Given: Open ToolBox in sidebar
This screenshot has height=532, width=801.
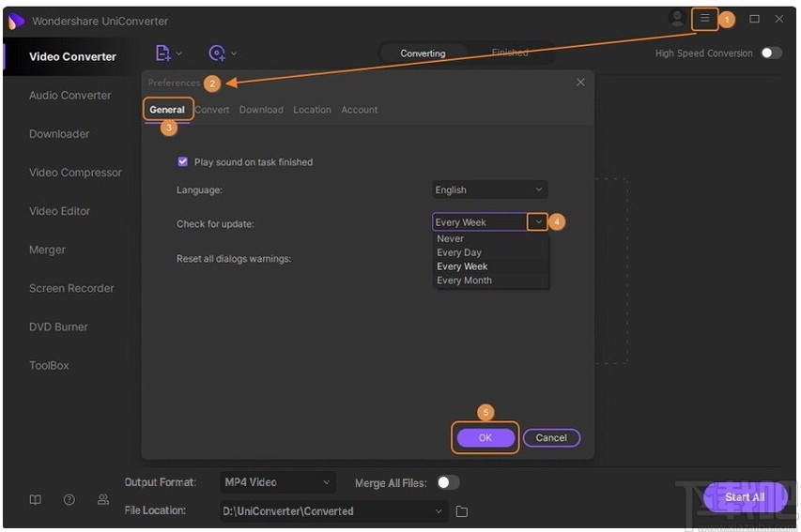Looking at the screenshot, I should (49, 366).
